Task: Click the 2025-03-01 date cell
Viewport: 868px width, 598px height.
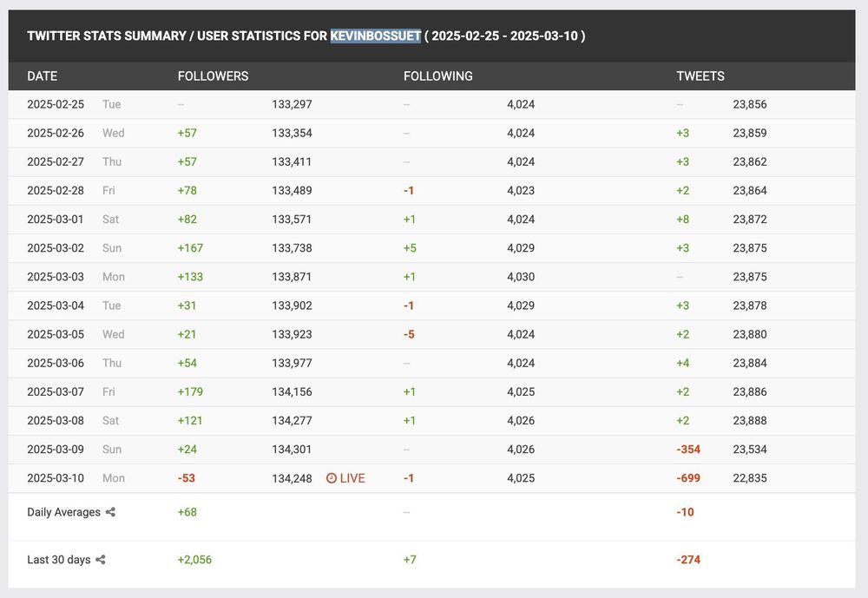Action: click(x=56, y=220)
